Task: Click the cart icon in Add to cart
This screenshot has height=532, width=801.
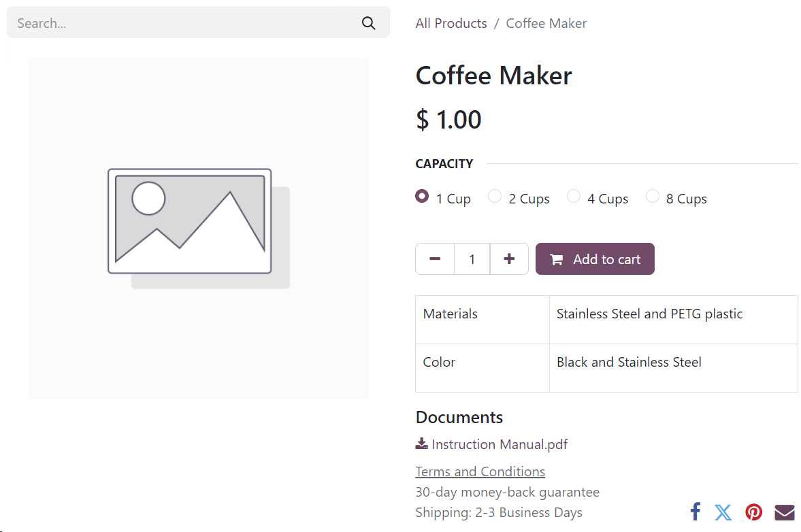Action: (557, 259)
